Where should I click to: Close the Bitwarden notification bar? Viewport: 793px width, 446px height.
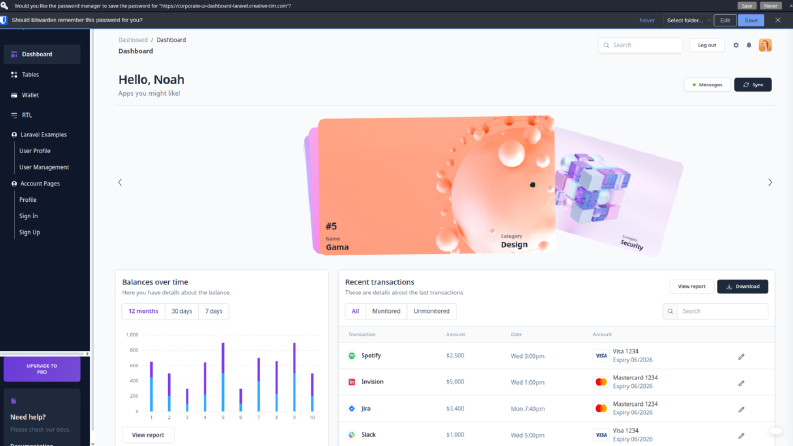(778, 20)
